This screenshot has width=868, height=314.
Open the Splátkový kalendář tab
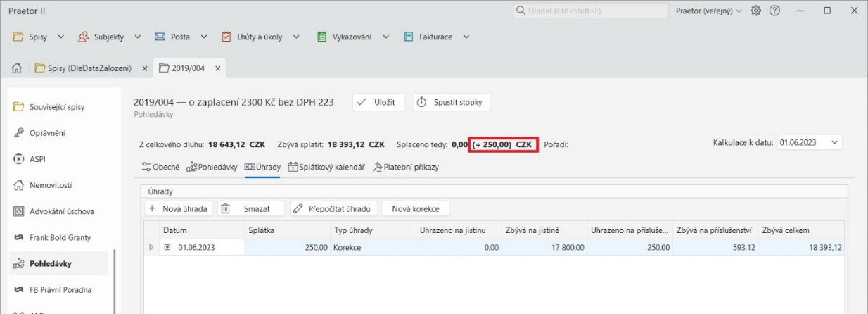coord(326,167)
